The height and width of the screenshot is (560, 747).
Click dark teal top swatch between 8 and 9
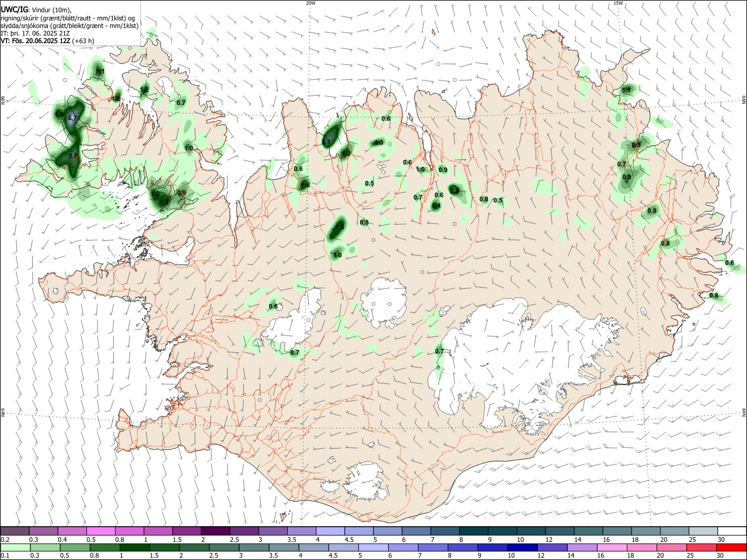[473, 531]
